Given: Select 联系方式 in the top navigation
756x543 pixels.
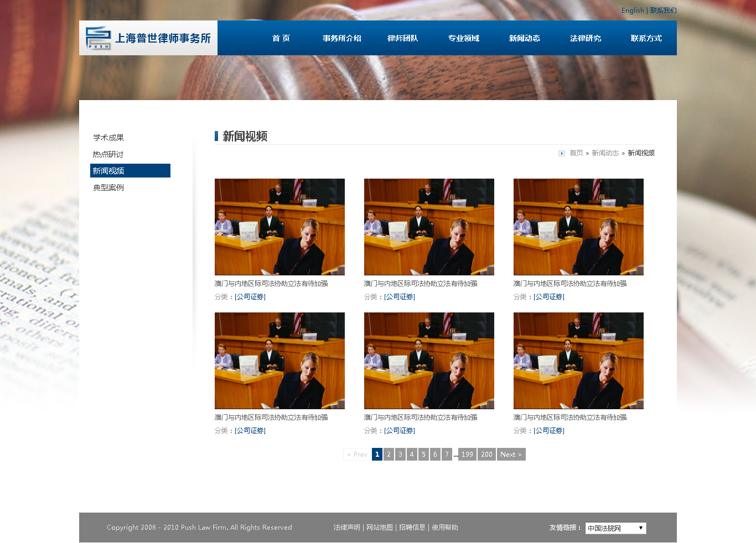Looking at the screenshot, I should (x=646, y=38).
